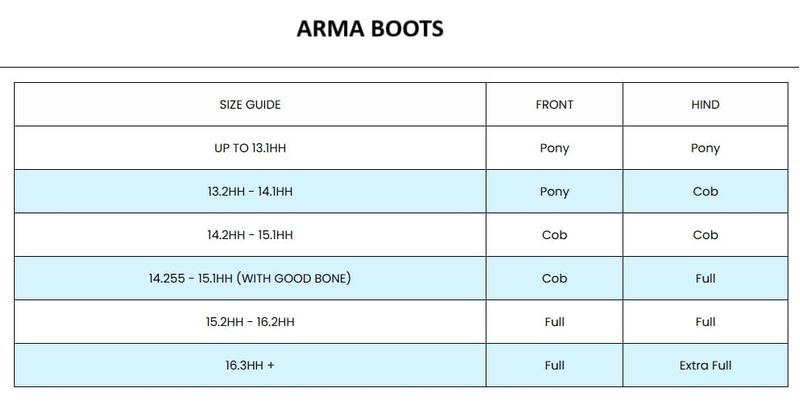Screen dimensions: 800x413
Task: Select the SIZE GUIDE header cell
Action: point(250,105)
